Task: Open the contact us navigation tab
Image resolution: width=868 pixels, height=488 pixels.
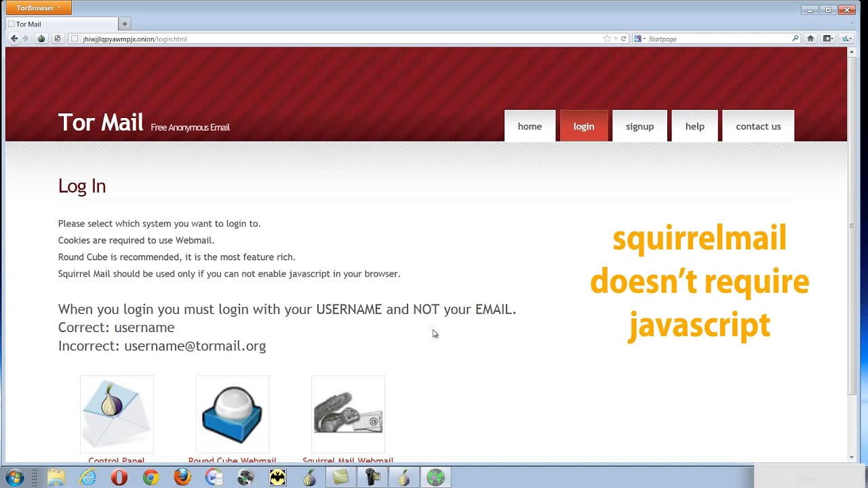Action: (758, 126)
